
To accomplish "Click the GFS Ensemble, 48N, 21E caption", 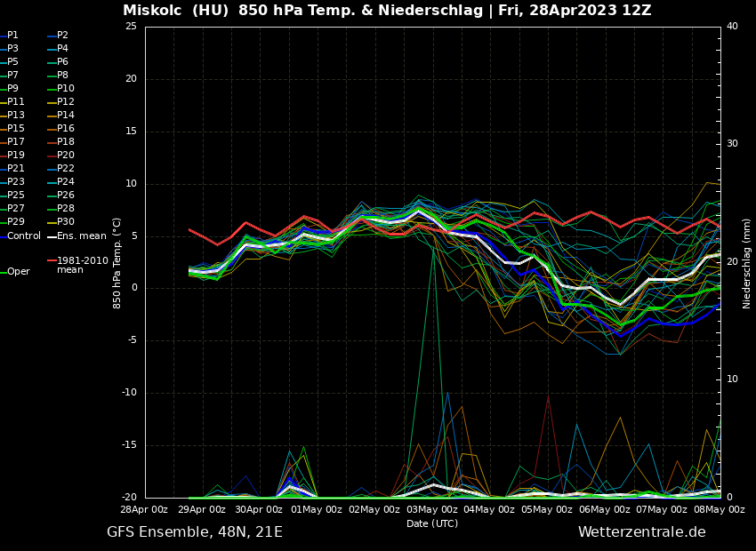I will [x=195, y=532].
